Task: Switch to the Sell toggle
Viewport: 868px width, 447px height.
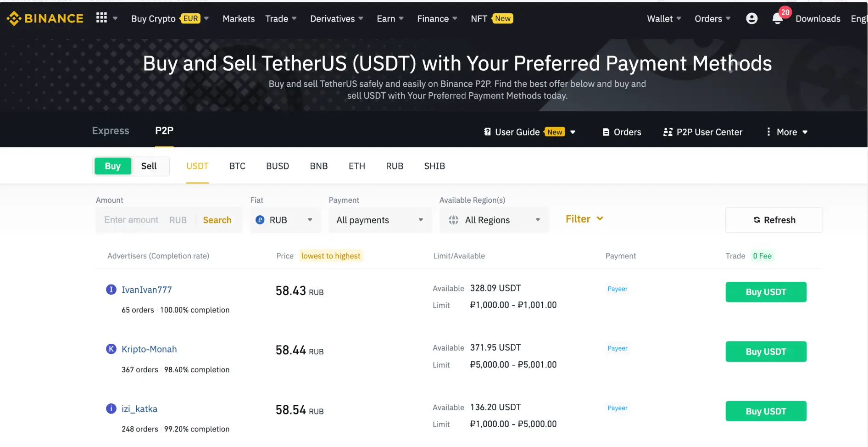Action: click(149, 166)
